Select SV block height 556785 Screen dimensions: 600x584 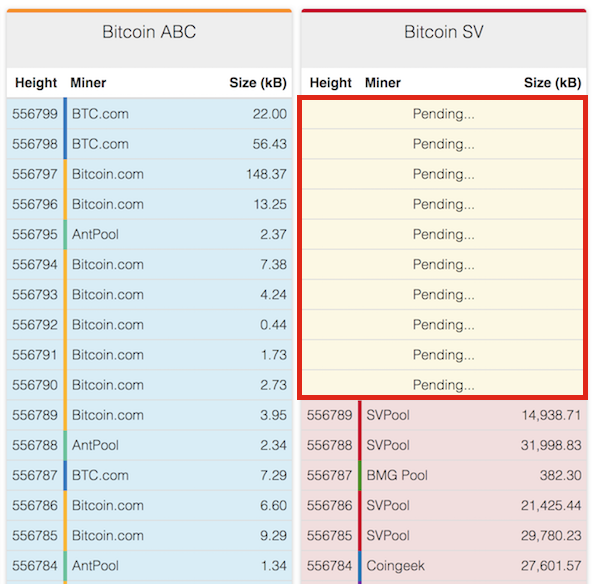click(329, 535)
